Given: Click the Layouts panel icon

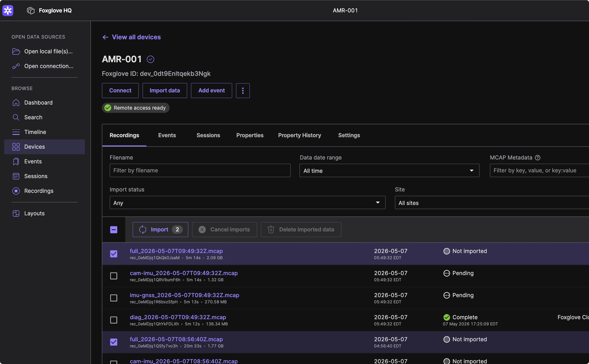Looking at the screenshot, I should click(16, 213).
